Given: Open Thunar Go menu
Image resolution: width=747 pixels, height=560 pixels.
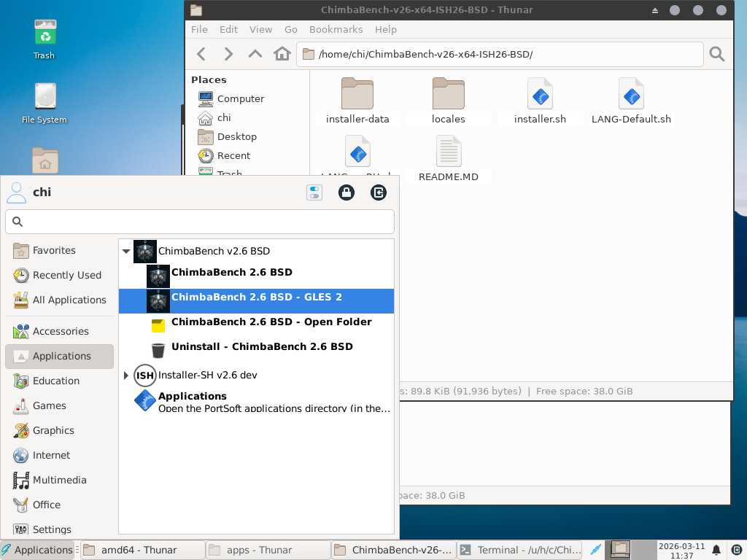Looking at the screenshot, I should pyautogui.click(x=290, y=29).
